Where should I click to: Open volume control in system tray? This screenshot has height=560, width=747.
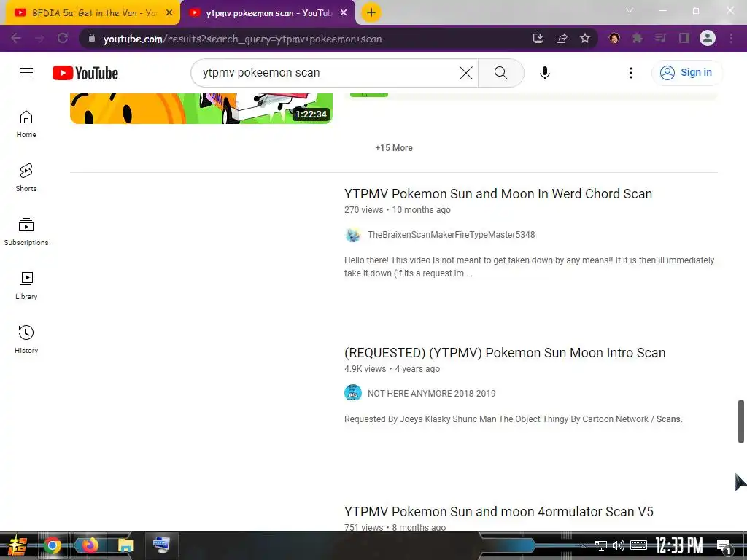click(x=619, y=545)
